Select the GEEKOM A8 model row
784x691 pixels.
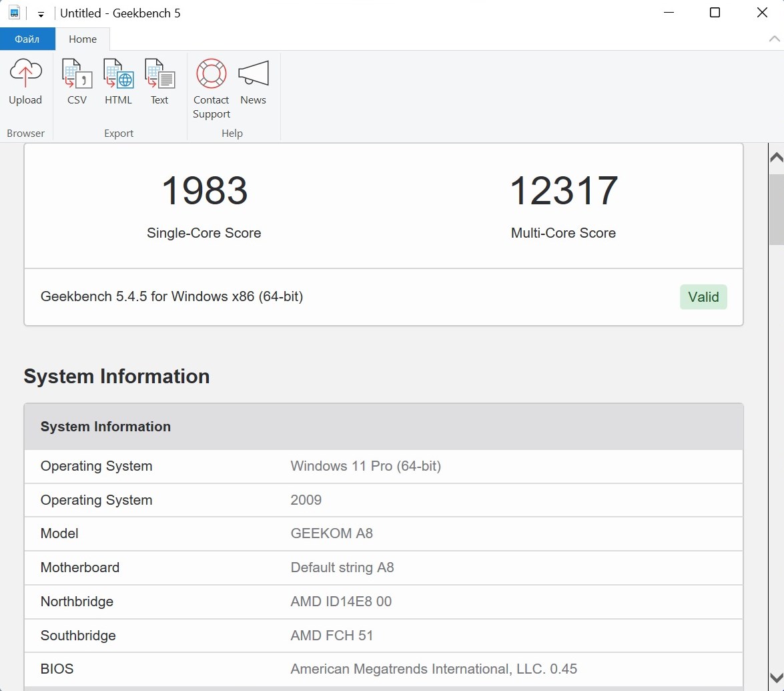click(x=383, y=533)
